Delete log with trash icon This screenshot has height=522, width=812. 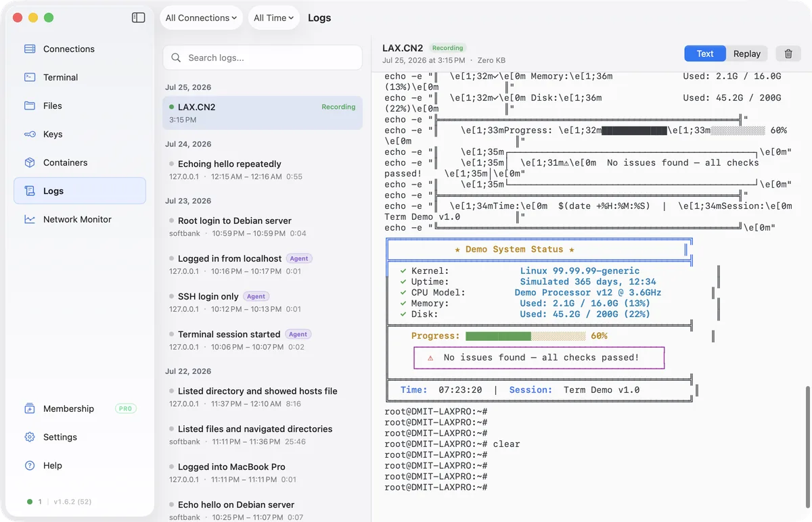[x=788, y=53]
